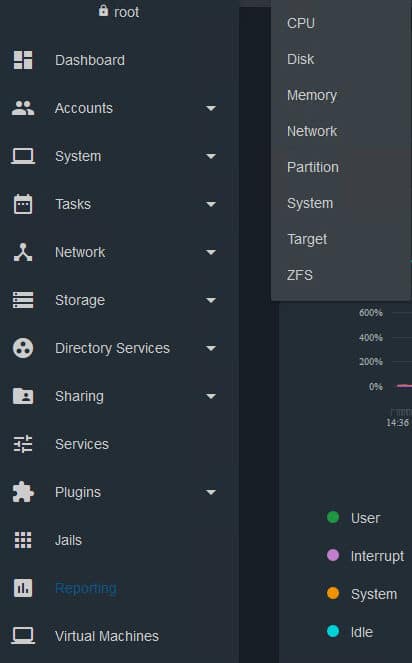Toggle the User series legend dot
Image resolution: width=412 pixels, height=663 pixels.
click(x=333, y=517)
